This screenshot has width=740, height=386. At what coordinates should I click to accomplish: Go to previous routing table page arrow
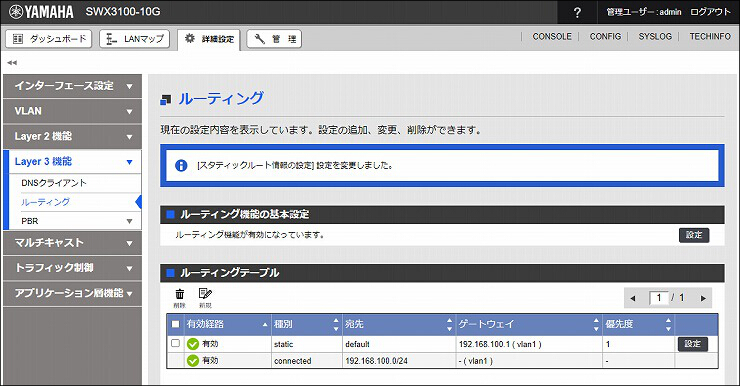[x=633, y=298]
